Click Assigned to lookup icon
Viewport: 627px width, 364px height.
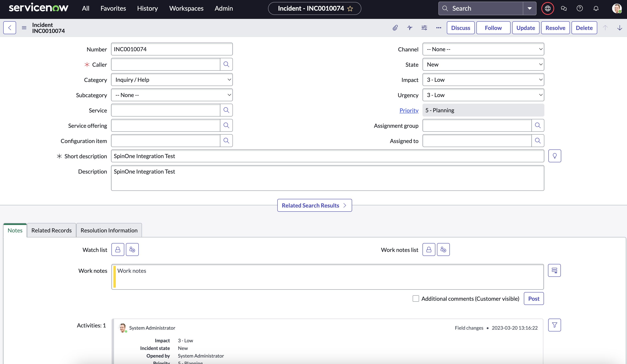click(538, 141)
